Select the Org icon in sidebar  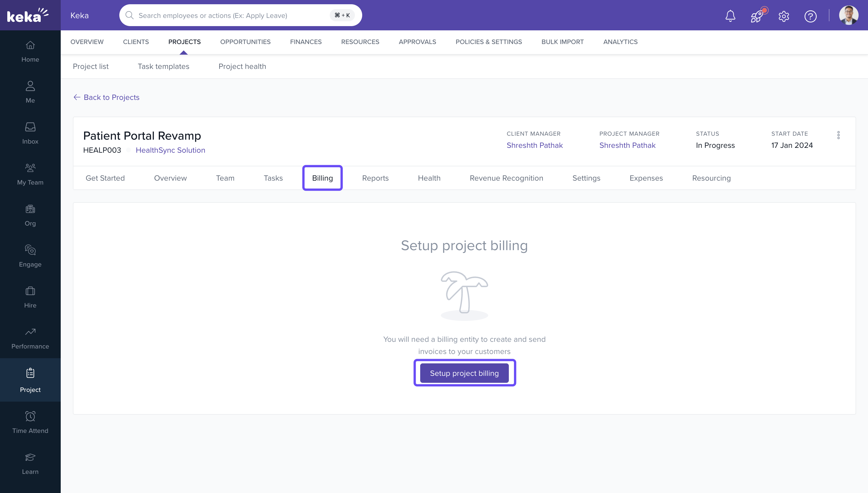pyautogui.click(x=30, y=215)
